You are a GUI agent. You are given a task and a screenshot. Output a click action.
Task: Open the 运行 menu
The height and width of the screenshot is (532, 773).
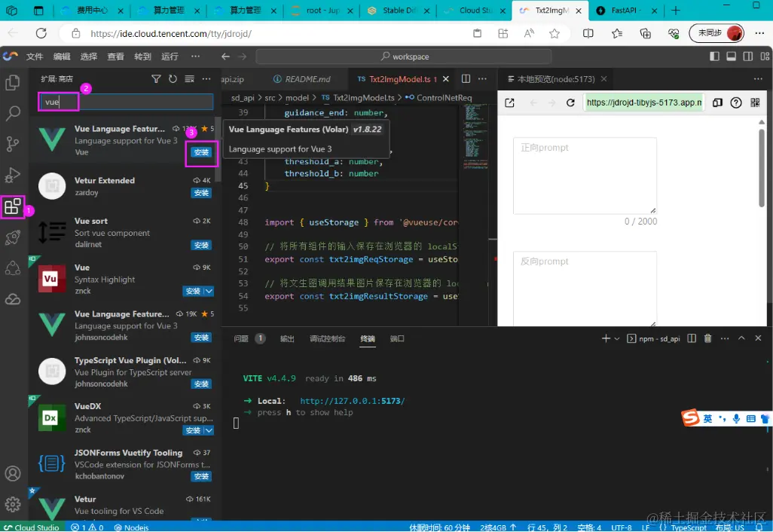coord(170,57)
